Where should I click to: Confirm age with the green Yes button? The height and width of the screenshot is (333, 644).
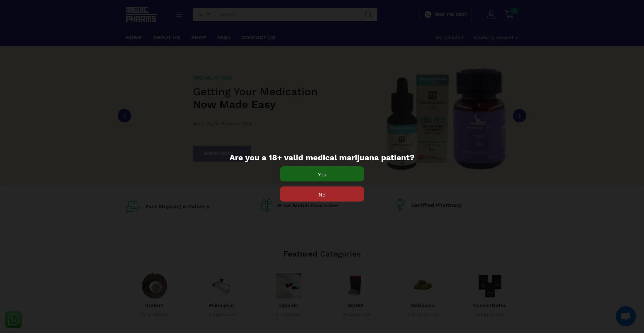point(322,174)
